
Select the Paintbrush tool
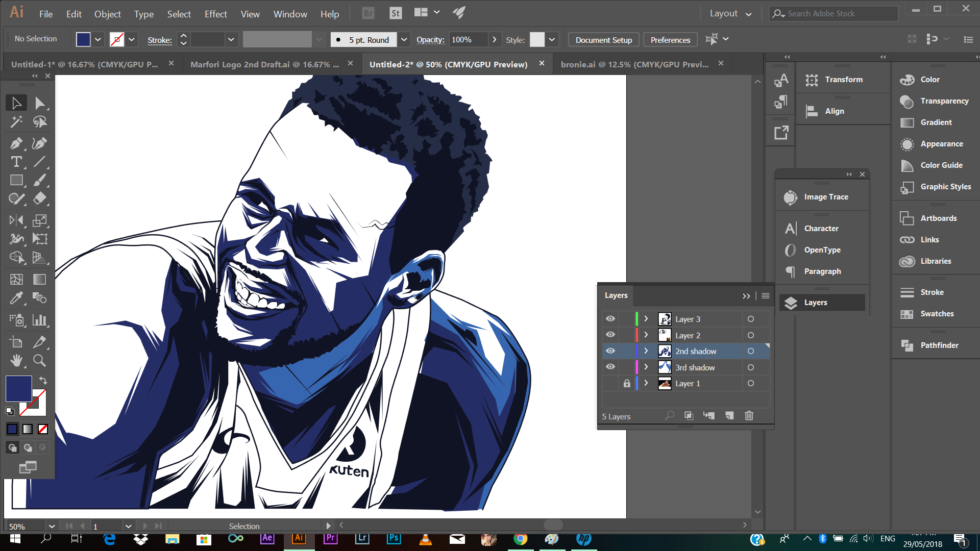40,180
